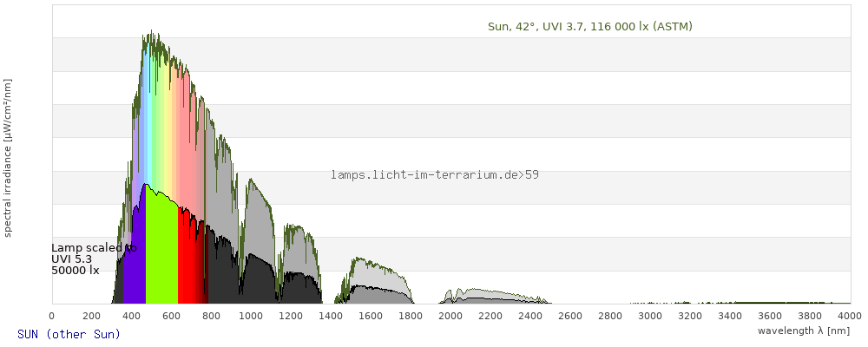This screenshot has height=347, width=868.
Task: Click the '50000 lx' lamp label line
Action: coord(75,270)
